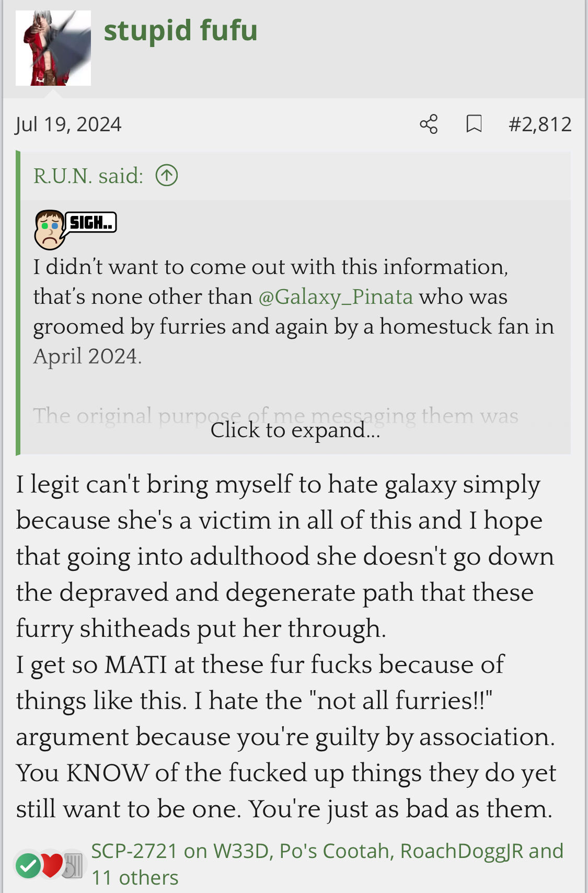The image size is (588, 893).
Task: Jump to original R.U.N. post arrow
Action: pyautogui.click(x=167, y=176)
